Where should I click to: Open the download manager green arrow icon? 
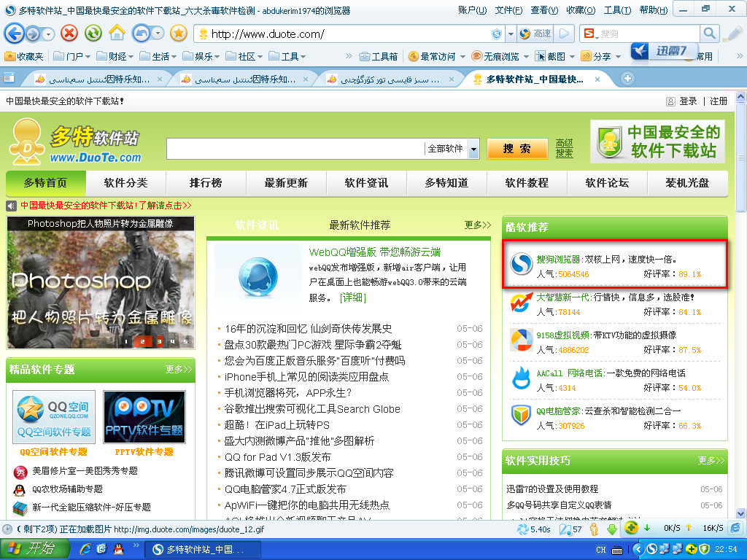[x=612, y=529]
